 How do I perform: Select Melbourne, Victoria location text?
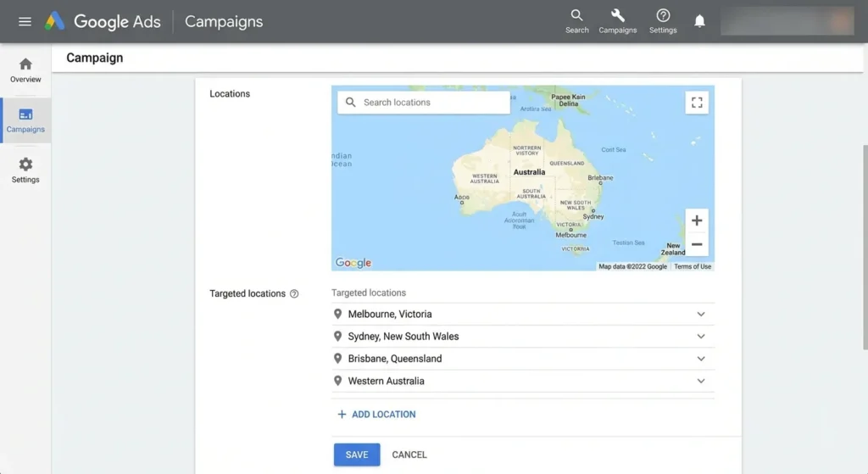point(390,314)
